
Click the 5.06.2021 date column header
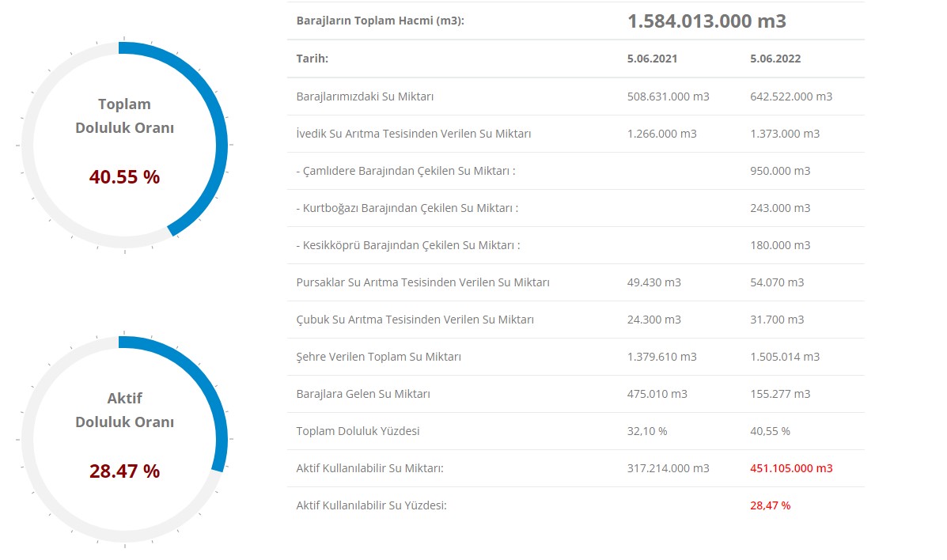point(652,59)
